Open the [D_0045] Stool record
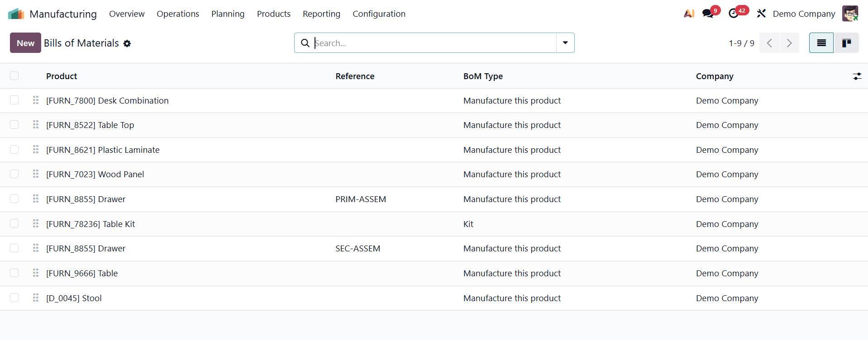The height and width of the screenshot is (340, 868). 74,298
